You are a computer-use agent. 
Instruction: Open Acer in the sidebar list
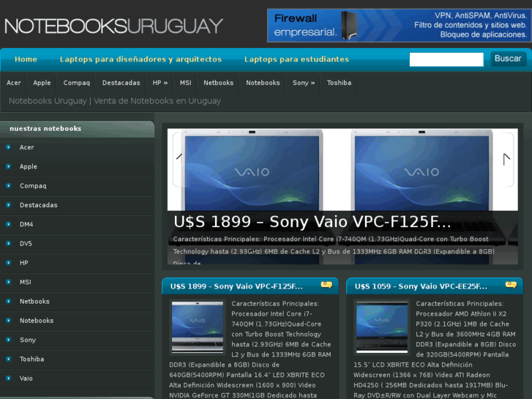(x=26, y=147)
